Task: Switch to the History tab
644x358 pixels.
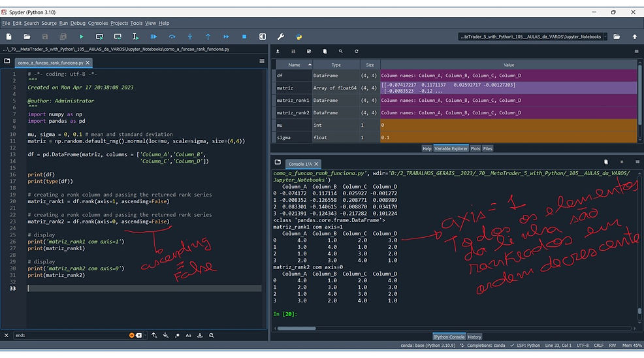Action: (474, 336)
